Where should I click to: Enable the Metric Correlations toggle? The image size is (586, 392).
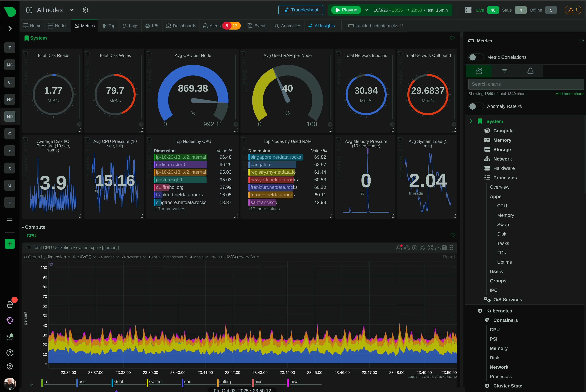pyautogui.click(x=476, y=57)
